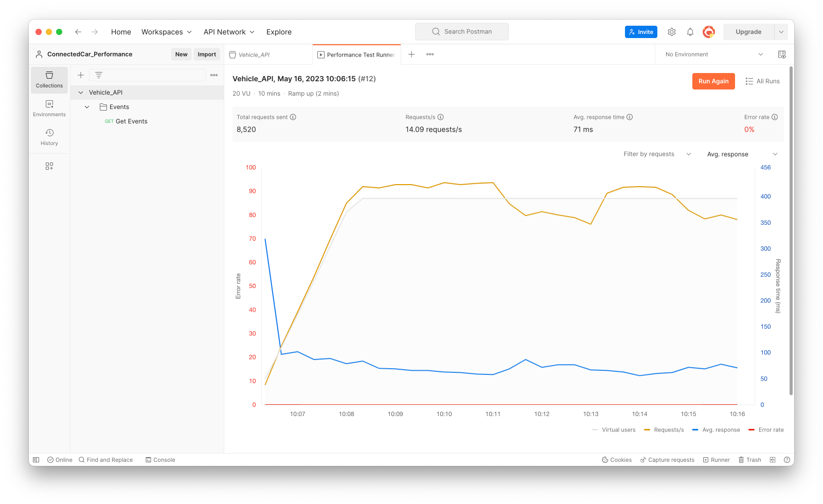Open the notifications bell icon
The image size is (823, 504).
[x=690, y=32]
